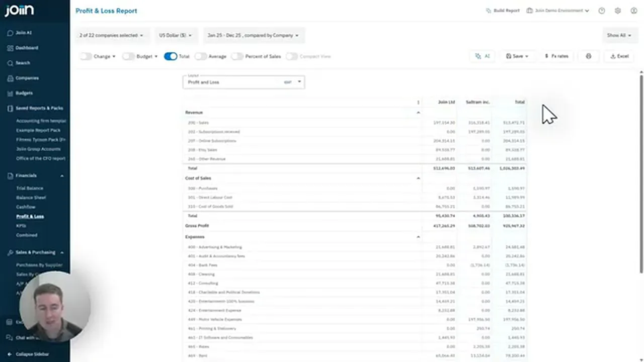Open the companies selected dropdown

(x=111, y=35)
